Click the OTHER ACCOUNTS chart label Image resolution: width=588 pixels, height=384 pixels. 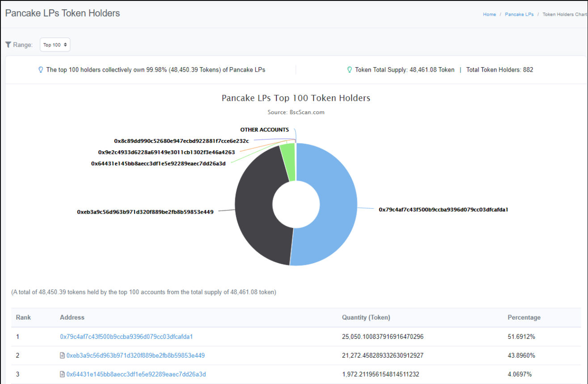(x=264, y=130)
